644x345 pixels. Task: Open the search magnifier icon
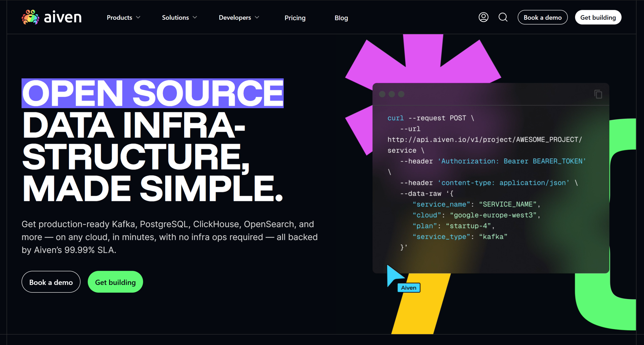503,17
